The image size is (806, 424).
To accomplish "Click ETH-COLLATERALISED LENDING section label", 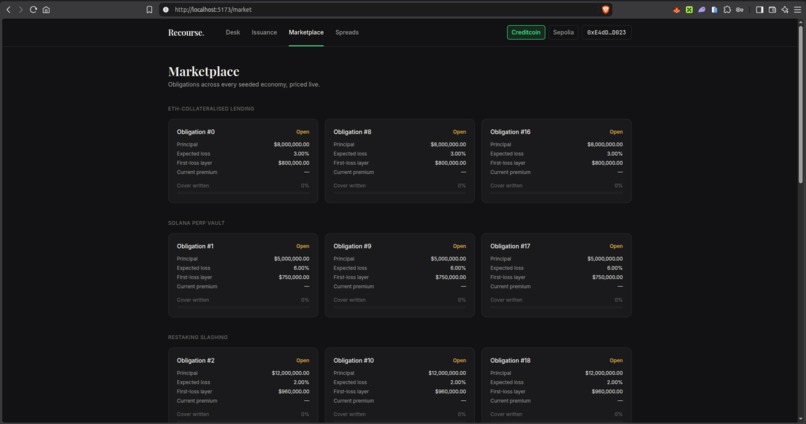I will pos(211,109).
